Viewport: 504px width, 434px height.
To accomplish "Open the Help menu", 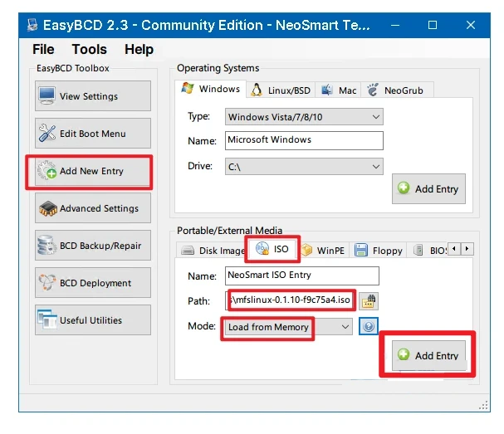I will point(139,49).
